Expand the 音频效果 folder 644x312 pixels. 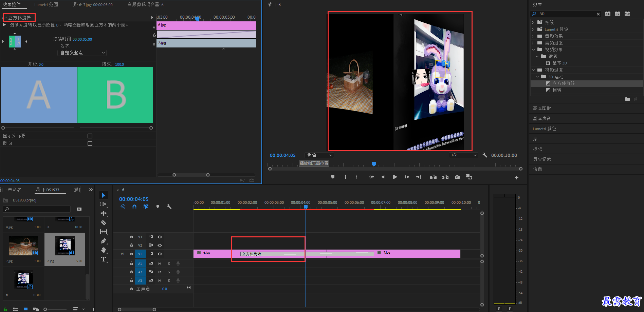pos(533,36)
